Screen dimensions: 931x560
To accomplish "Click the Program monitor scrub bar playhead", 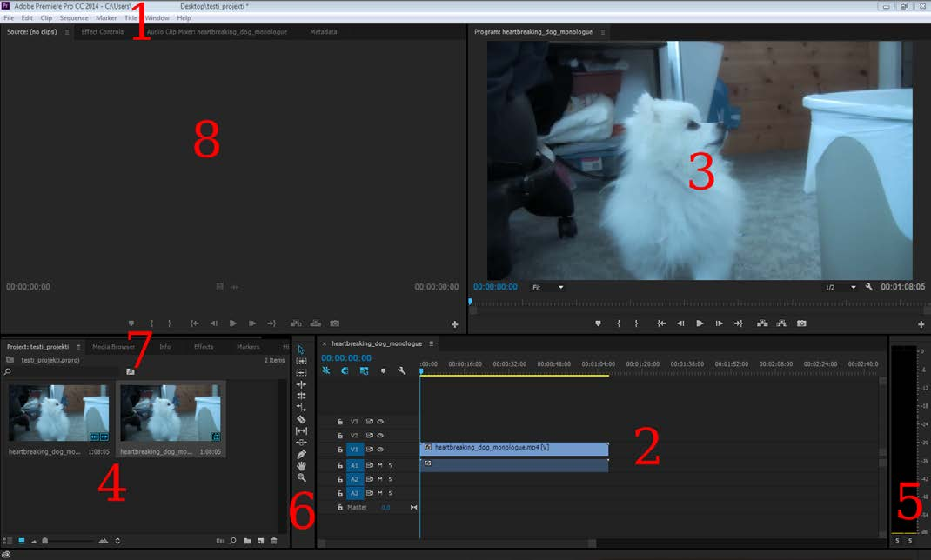I will 470,302.
